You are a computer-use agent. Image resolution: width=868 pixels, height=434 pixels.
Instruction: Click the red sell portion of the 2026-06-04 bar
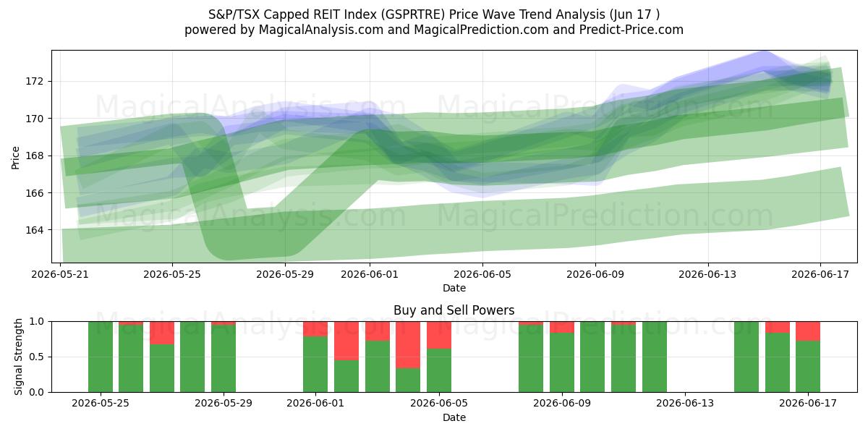click(408, 344)
